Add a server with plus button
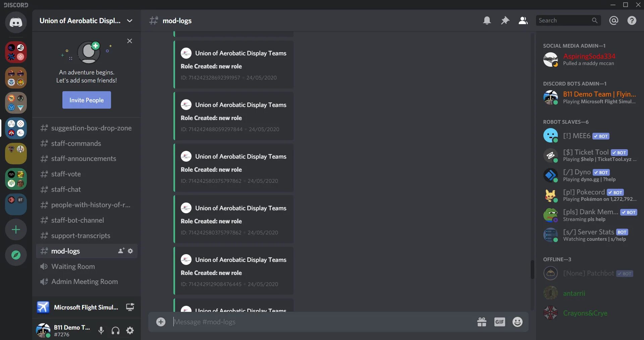Image resolution: width=644 pixels, height=340 pixels. click(x=16, y=230)
